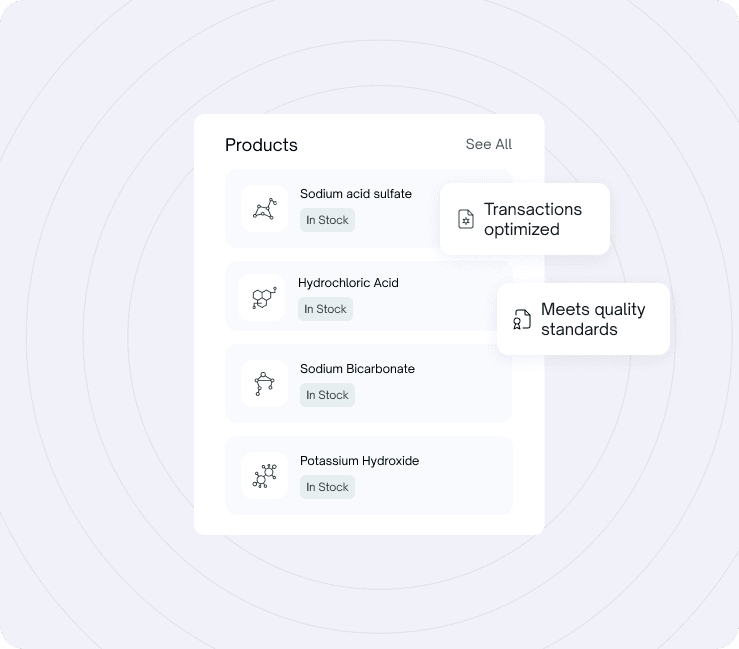The image size is (739, 649).
Task: Open the Sodium Bicarbonate product row
Action: (369, 384)
